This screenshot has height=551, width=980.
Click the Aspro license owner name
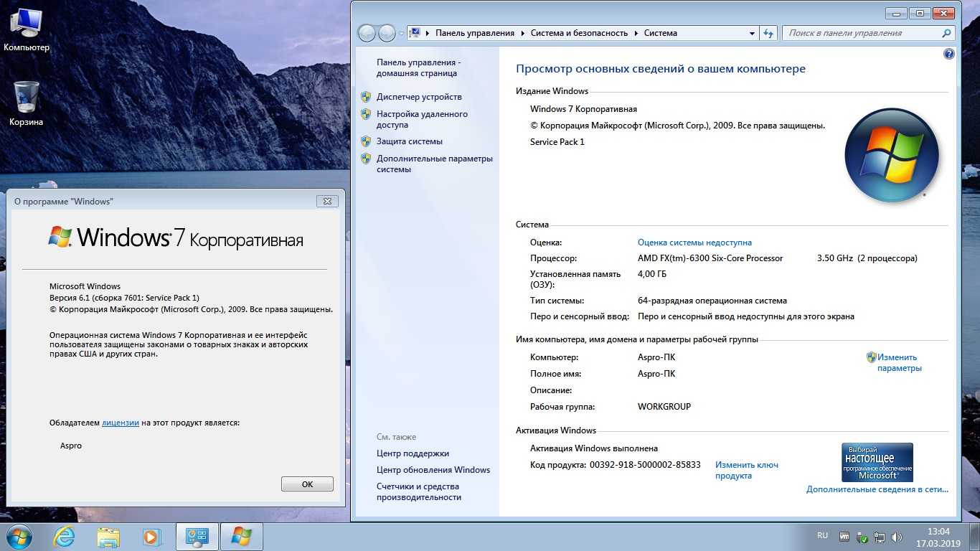pyautogui.click(x=71, y=446)
